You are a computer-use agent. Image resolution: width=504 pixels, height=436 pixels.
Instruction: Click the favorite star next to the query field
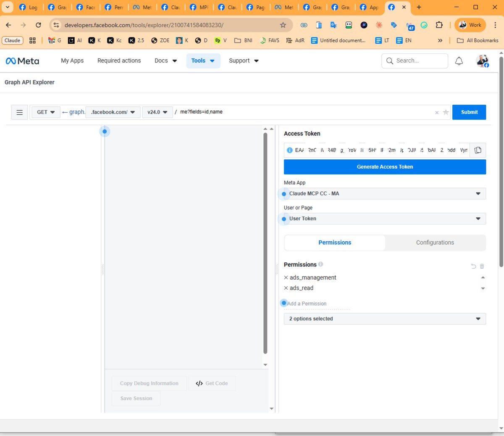[446, 112]
